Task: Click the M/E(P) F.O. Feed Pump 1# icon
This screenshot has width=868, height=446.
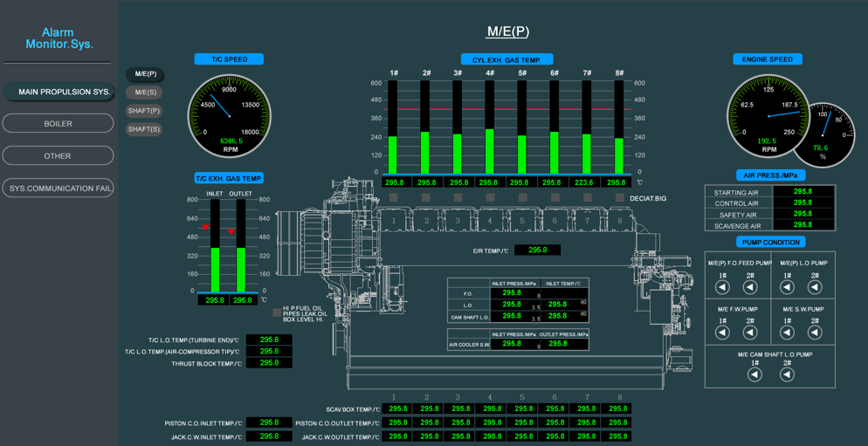Action: 722,287
